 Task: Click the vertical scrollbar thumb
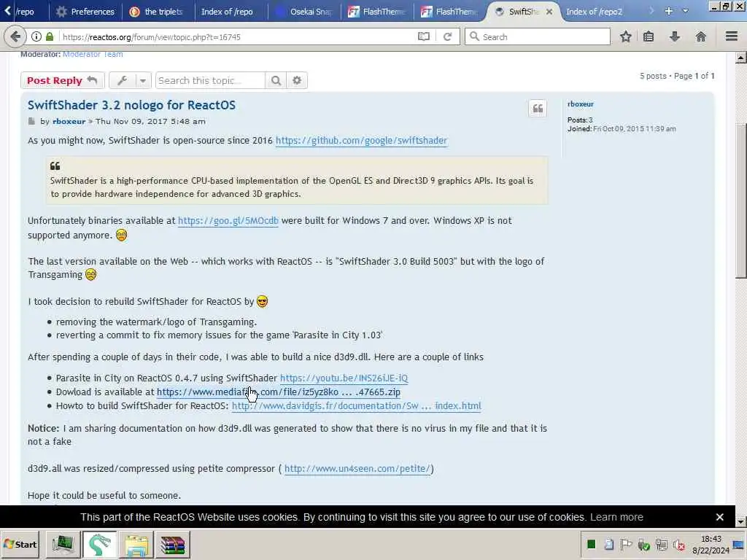pyautogui.click(x=740, y=201)
